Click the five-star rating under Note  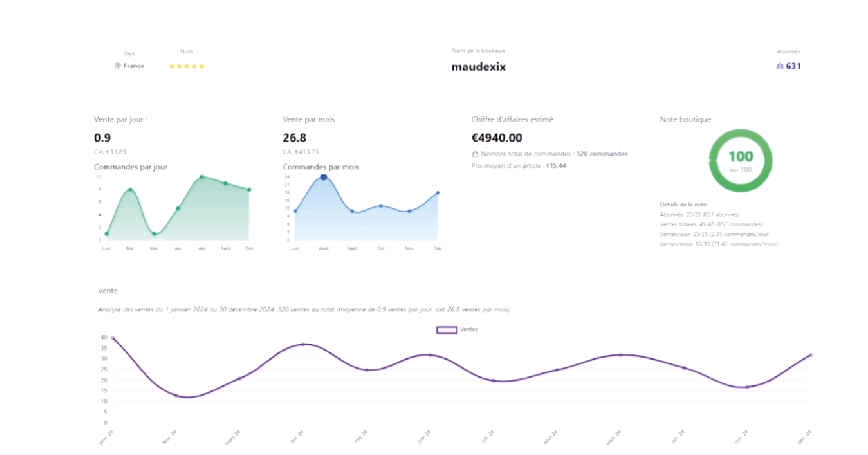187,66
